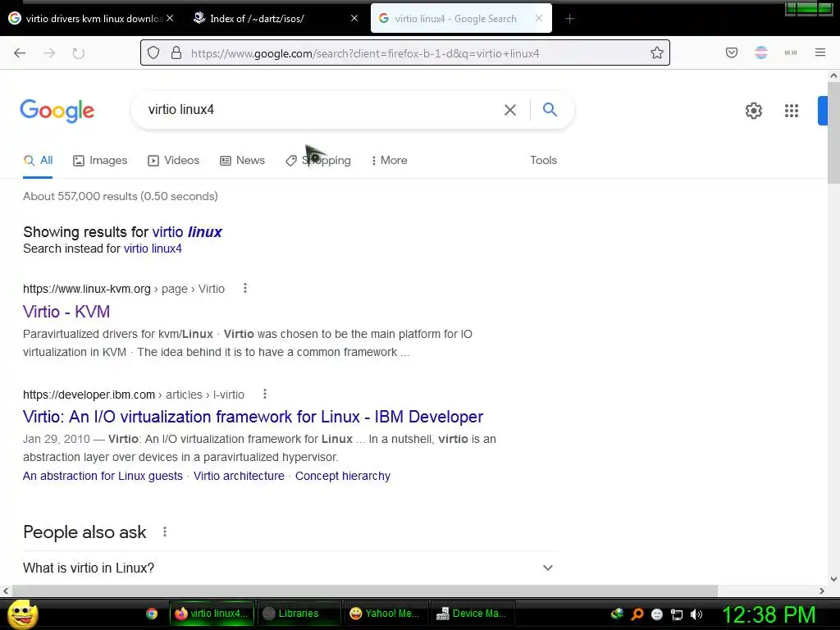Open the network tray icon

(677, 614)
